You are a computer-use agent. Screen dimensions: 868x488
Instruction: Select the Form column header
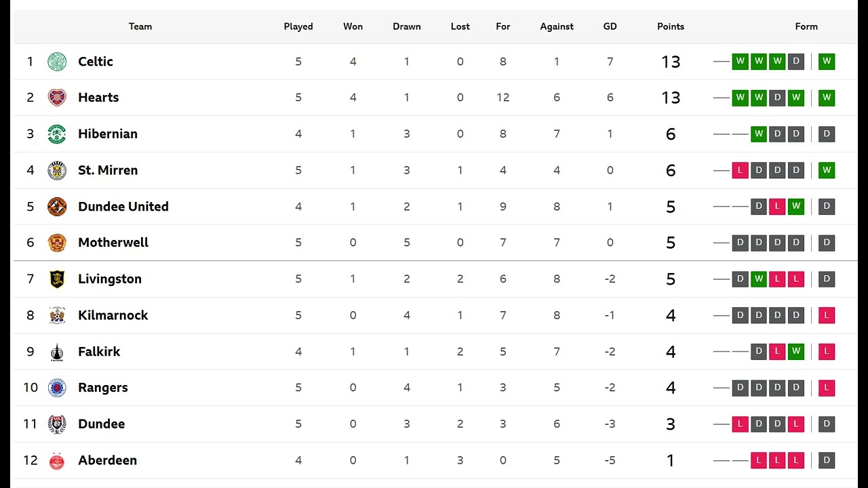click(x=806, y=26)
